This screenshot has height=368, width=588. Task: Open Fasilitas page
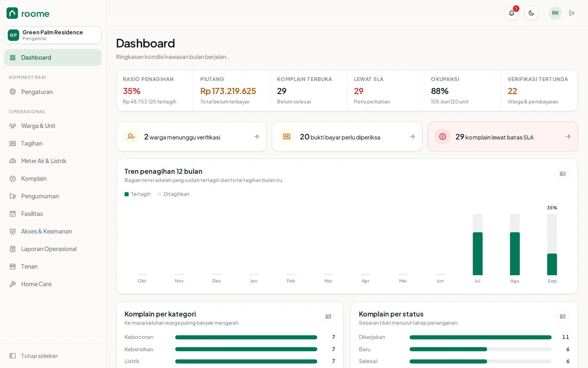click(53, 214)
